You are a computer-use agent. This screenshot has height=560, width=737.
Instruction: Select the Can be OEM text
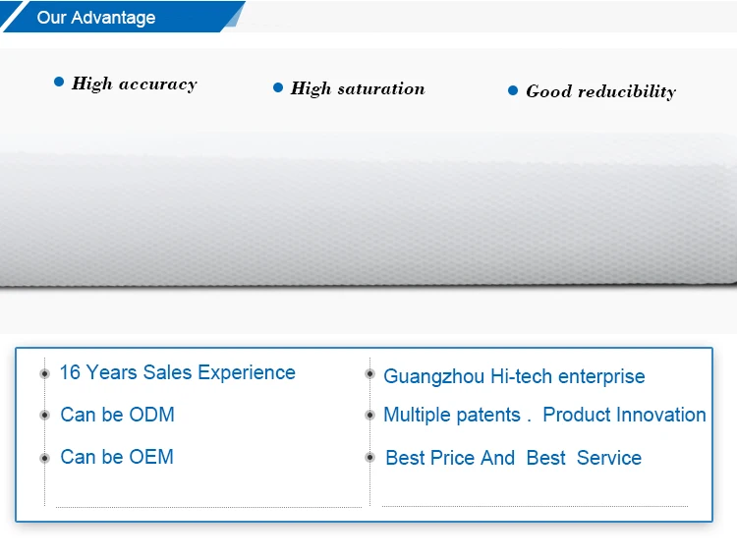pos(116,457)
